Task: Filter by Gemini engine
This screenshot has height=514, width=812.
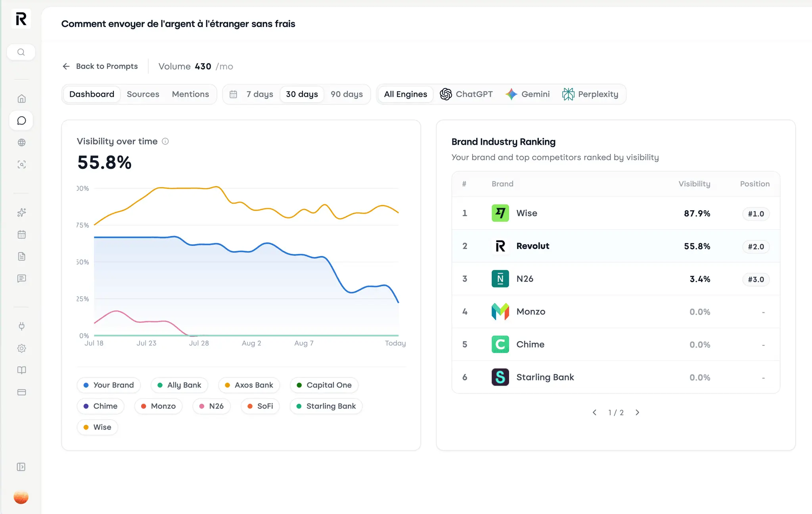Action: click(527, 94)
